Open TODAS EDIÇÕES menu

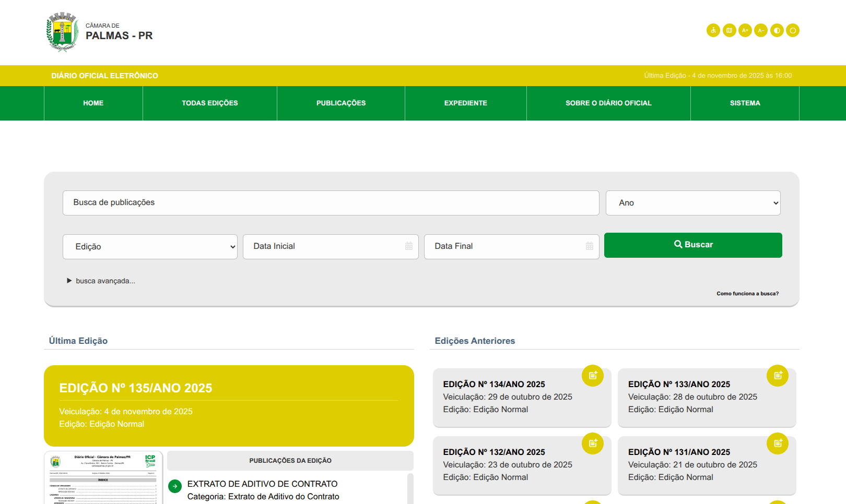tap(210, 103)
